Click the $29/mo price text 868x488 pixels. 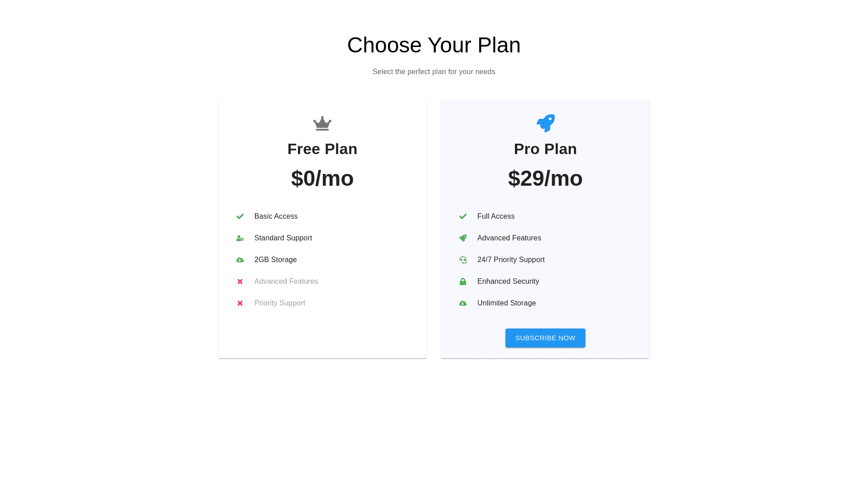(545, 178)
